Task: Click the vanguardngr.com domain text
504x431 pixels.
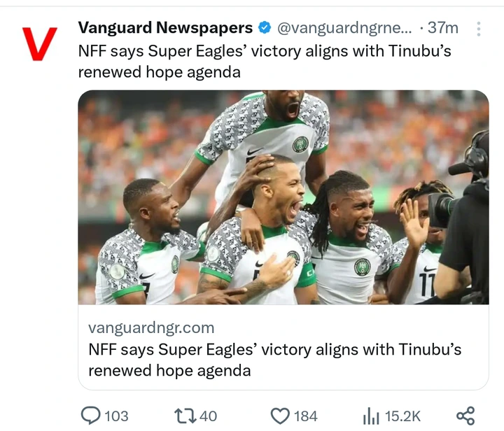Action: (x=151, y=327)
